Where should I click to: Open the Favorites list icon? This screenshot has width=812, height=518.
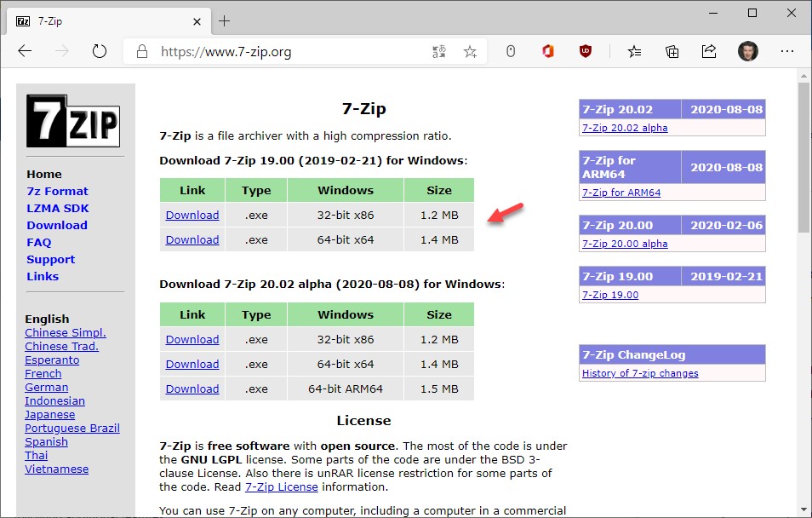coord(634,51)
